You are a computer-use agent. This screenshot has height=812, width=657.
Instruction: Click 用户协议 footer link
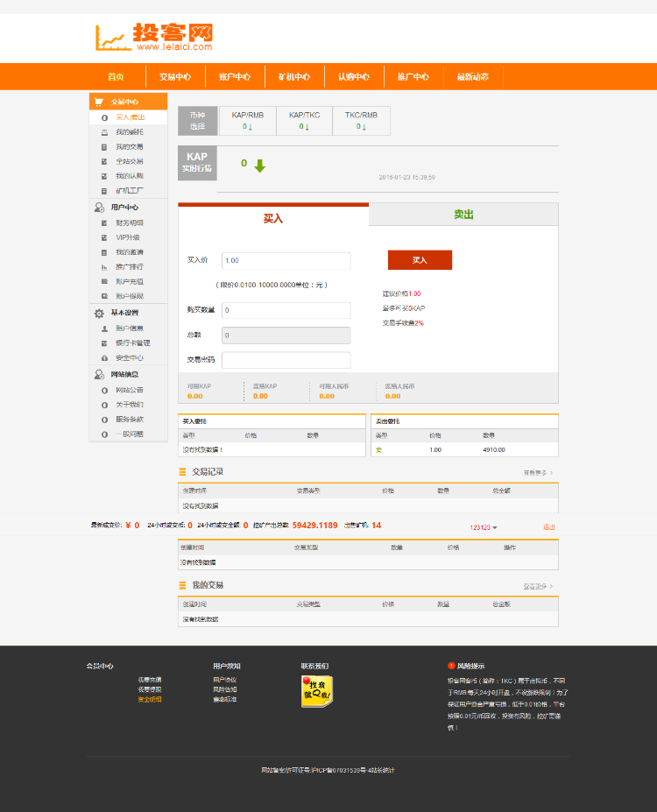point(225,680)
